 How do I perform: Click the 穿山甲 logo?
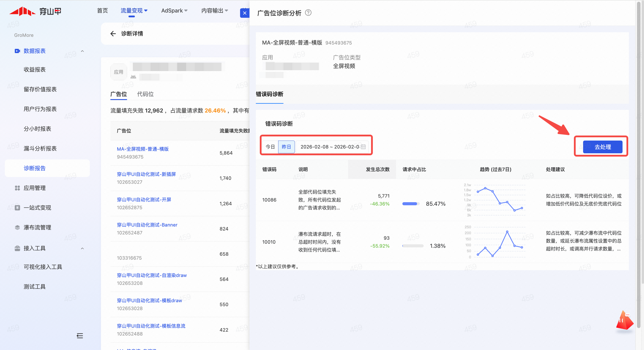coord(35,11)
